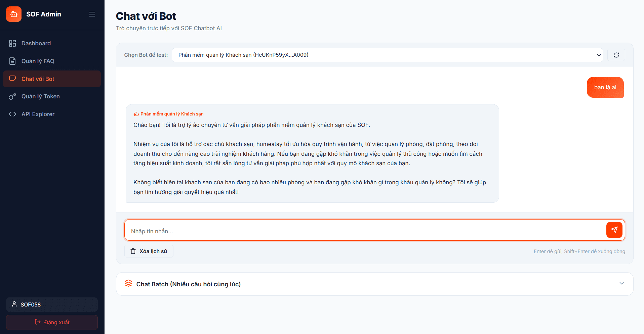The height and width of the screenshot is (334, 644).
Task: Click the layers icon next to Chat Batch
Action: point(128,284)
